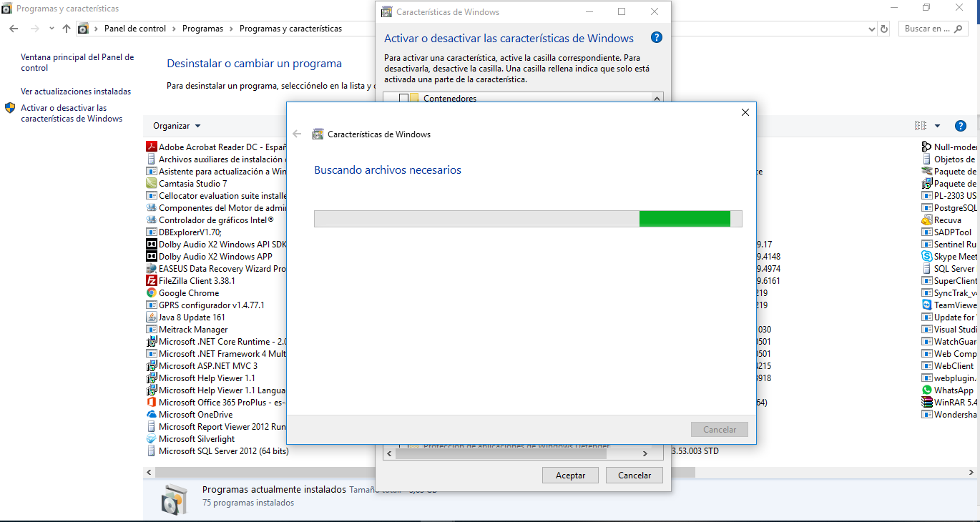Click Cancelar in the Windows features dialog
Screen dimensions: 980x522
[634, 475]
